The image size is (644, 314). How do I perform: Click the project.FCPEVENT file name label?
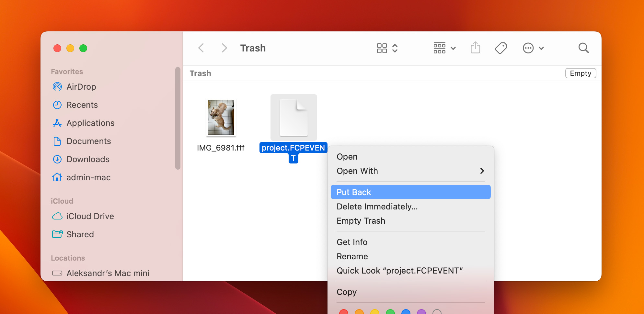(293, 152)
